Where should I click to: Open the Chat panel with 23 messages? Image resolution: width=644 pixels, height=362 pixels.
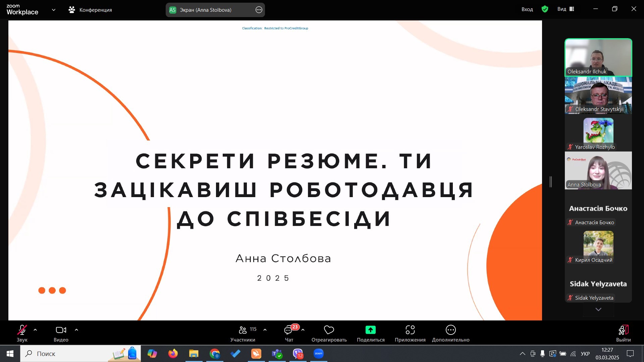(x=289, y=330)
